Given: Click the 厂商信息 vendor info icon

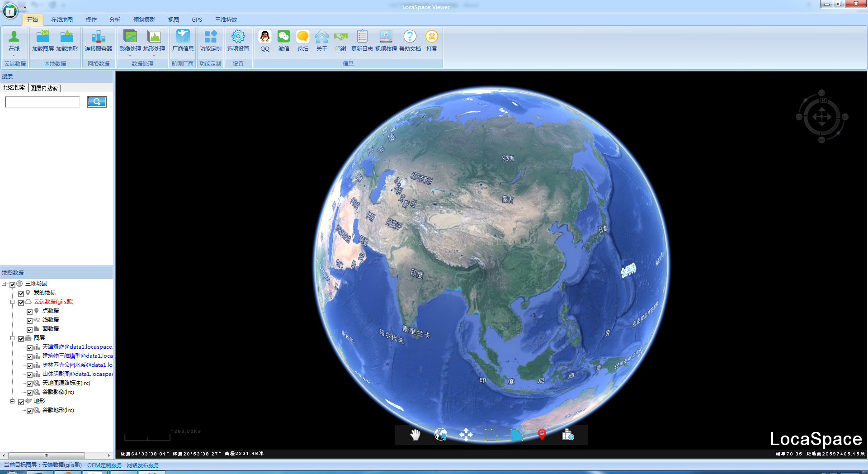Looking at the screenshot, I should click(183, 37).
